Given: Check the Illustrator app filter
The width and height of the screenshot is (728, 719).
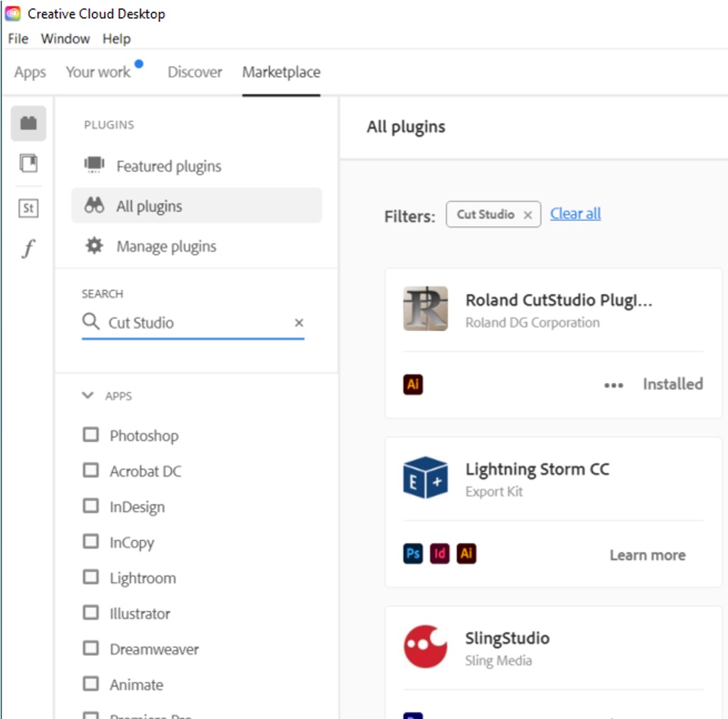Looking at the screenshot, I should [x=91, y=612].
